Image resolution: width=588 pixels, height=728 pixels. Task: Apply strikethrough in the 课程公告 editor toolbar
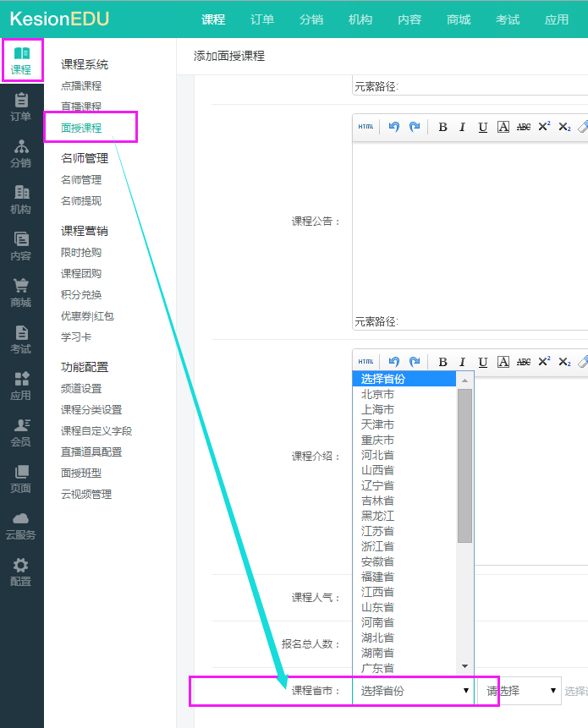pyautogui.click(x=524, y=127)
